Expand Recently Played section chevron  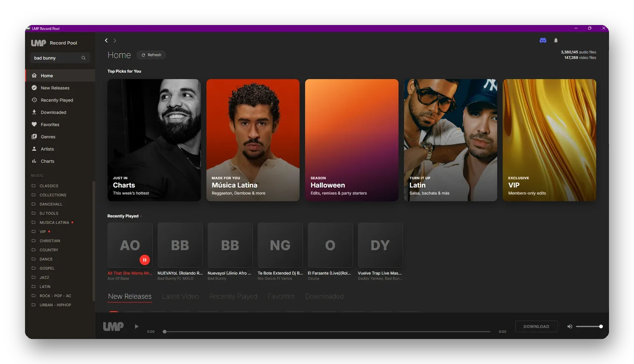pos(141,216)
